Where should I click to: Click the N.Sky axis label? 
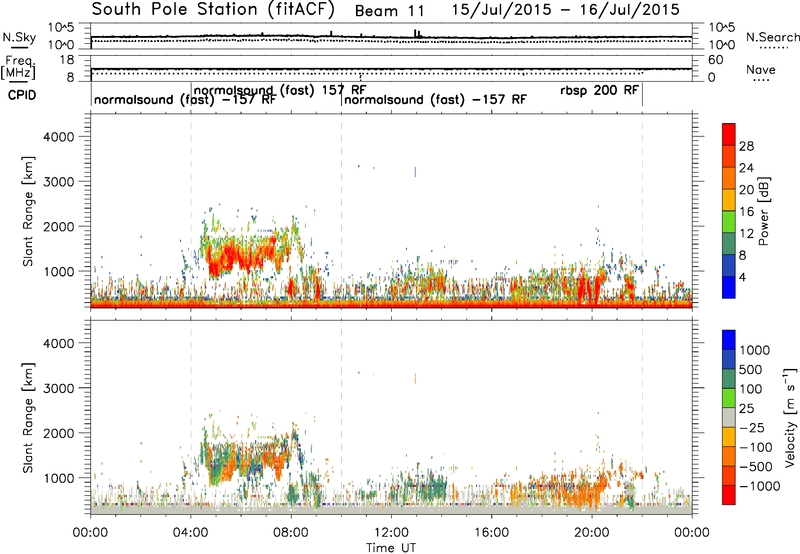point(19,37)
